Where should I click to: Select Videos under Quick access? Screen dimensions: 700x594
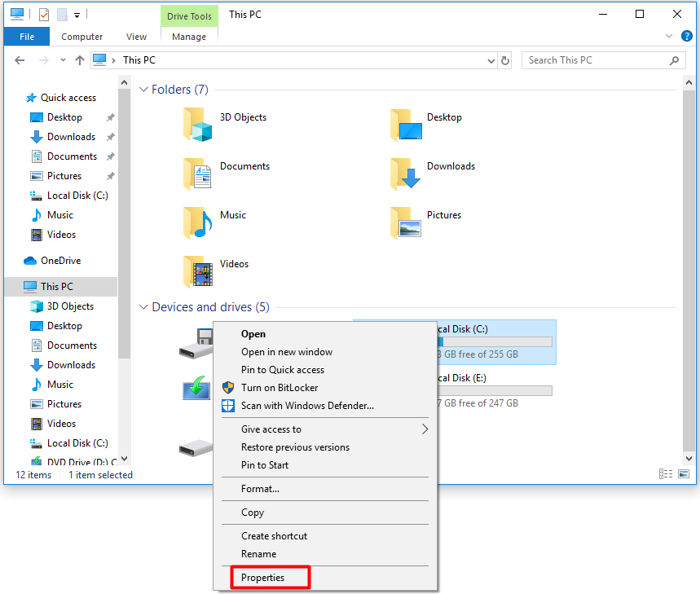(x=61, y=235)
